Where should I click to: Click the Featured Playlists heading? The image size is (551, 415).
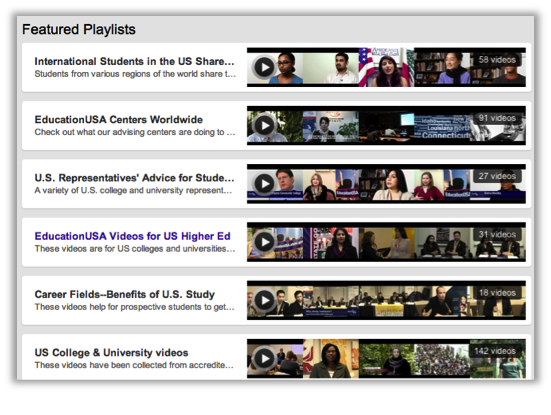point(79,30)
